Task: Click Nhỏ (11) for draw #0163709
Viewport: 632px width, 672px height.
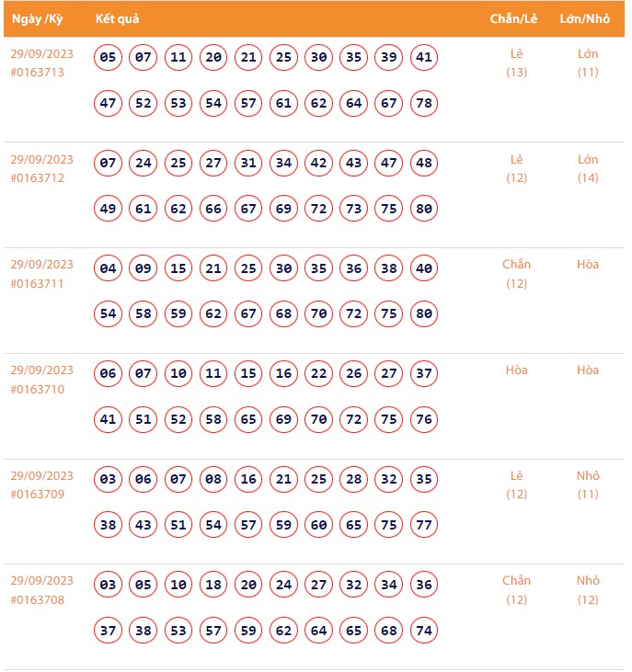Action: [588, 484]
